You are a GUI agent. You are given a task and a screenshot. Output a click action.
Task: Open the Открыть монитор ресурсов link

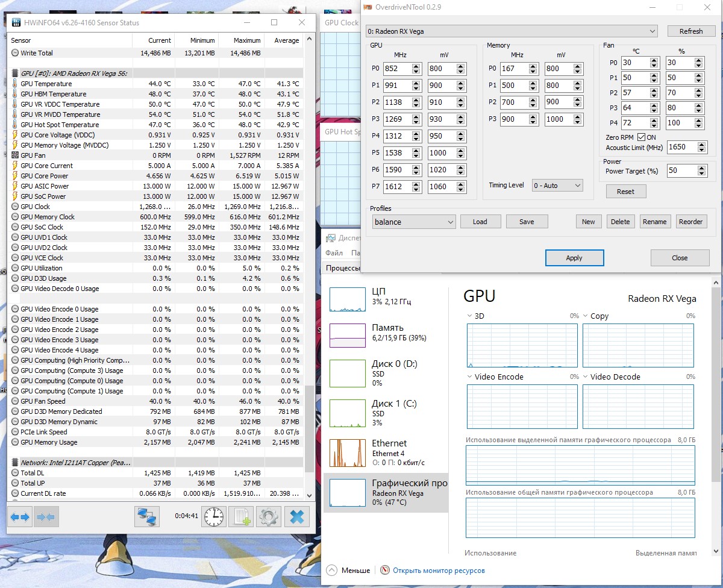[x=439, y=570]
